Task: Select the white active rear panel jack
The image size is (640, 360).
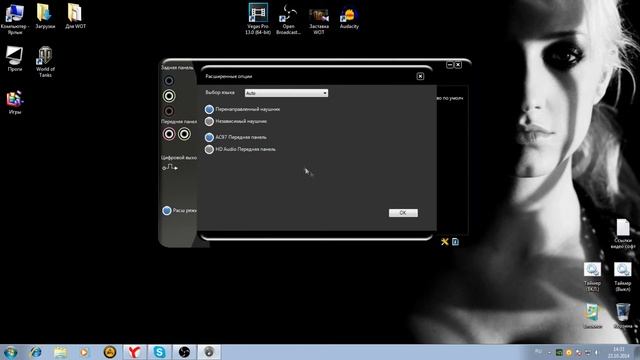Action: tap(169, 96)
